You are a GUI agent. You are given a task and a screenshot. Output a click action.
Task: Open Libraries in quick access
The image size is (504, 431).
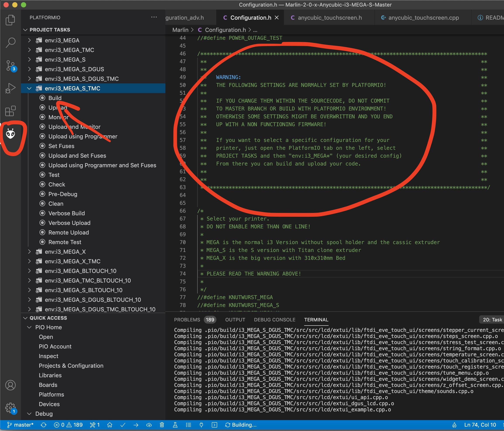point(50,375)
